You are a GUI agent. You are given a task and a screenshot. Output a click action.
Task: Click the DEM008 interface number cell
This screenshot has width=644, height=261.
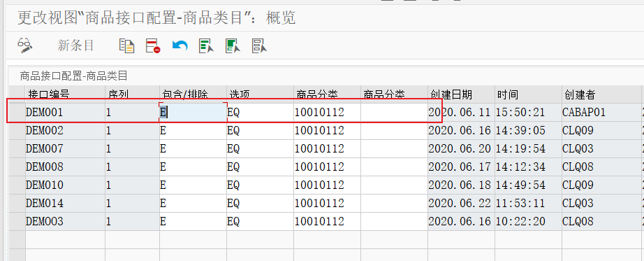(65, 167)
